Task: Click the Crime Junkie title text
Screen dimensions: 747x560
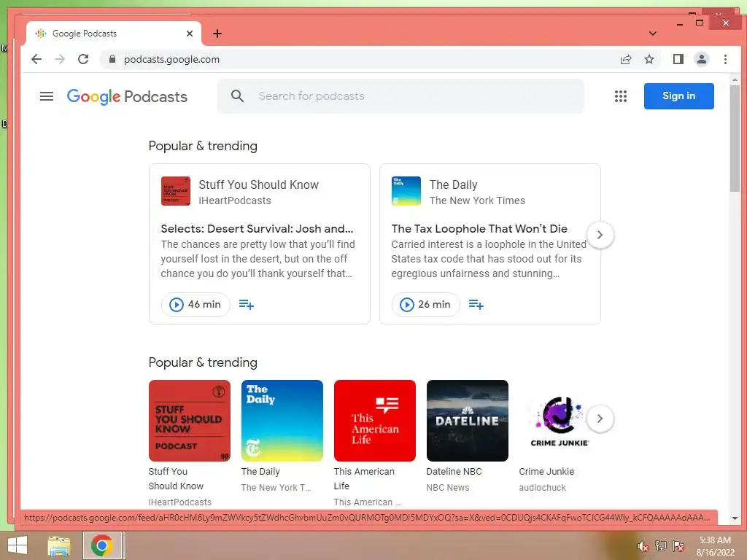Action: (546, 472)
